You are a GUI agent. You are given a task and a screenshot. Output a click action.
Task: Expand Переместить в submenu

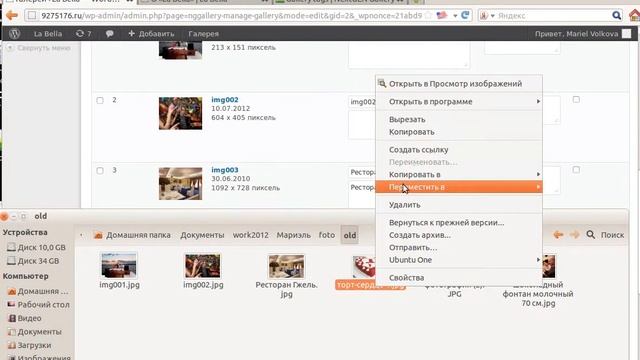(459, 187)
